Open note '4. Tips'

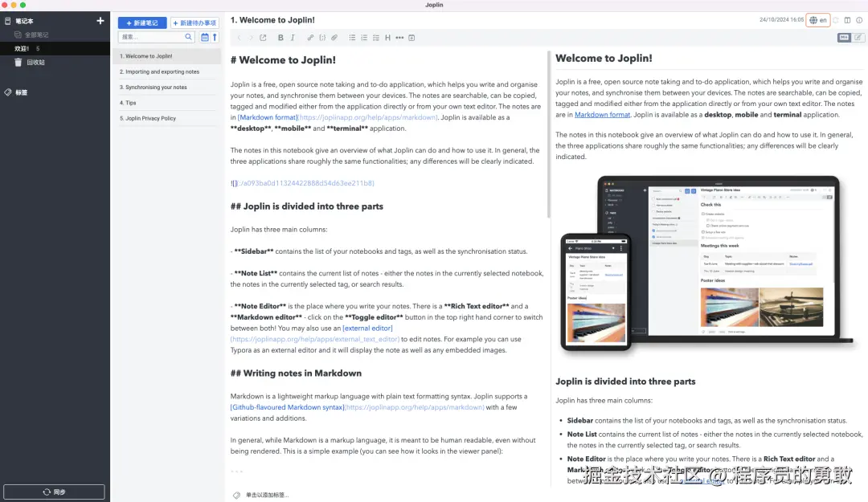coord(166,102)
